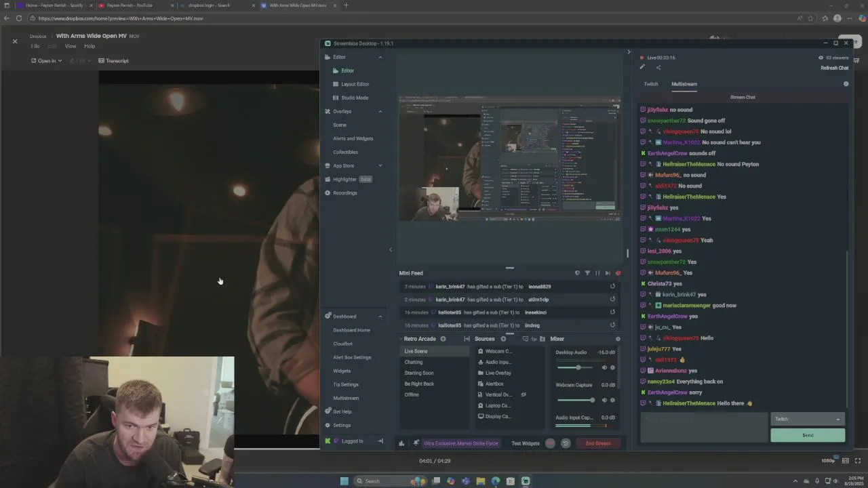
Task: Open Alerts and Widgets in sidebar
Action: point(353,138)
